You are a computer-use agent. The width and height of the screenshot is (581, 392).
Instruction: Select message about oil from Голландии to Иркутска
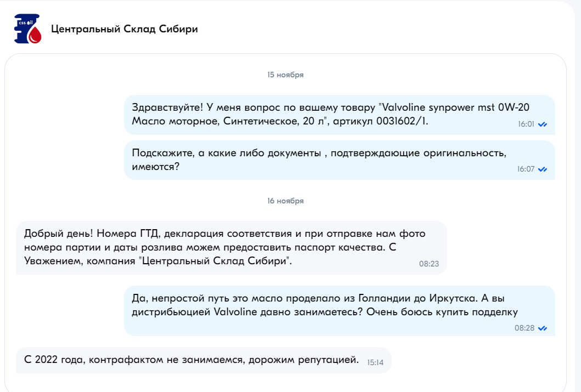pos(340,310)
